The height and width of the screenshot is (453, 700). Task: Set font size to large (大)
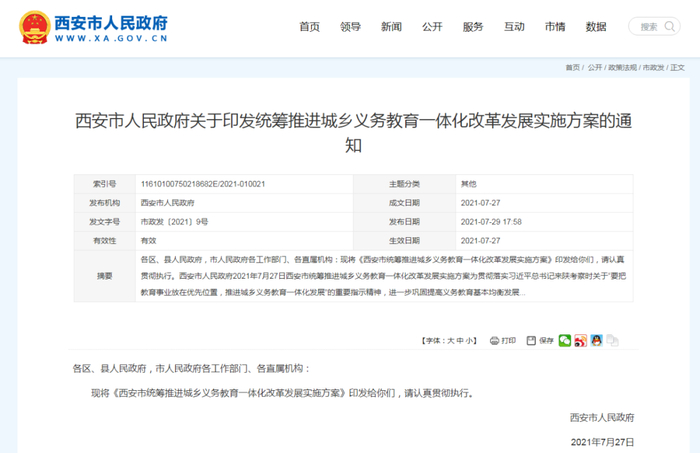click(x=450, y=341)
